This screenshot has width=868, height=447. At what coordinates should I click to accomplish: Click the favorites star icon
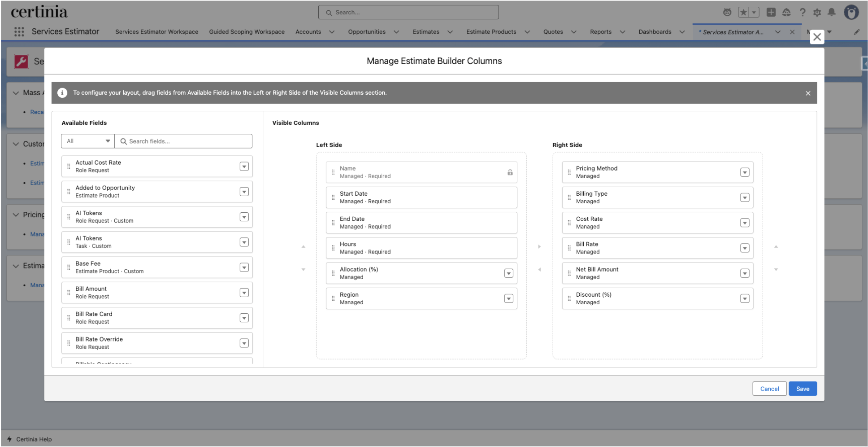pos(743,13)
